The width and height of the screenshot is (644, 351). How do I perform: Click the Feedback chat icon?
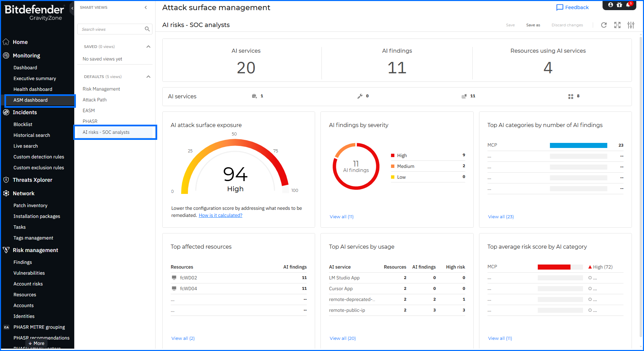tap(560, 7)
